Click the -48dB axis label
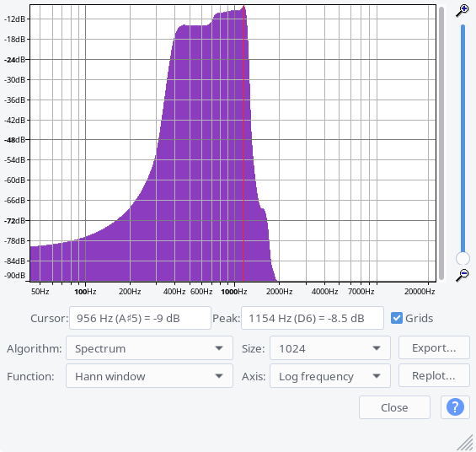 14,140
